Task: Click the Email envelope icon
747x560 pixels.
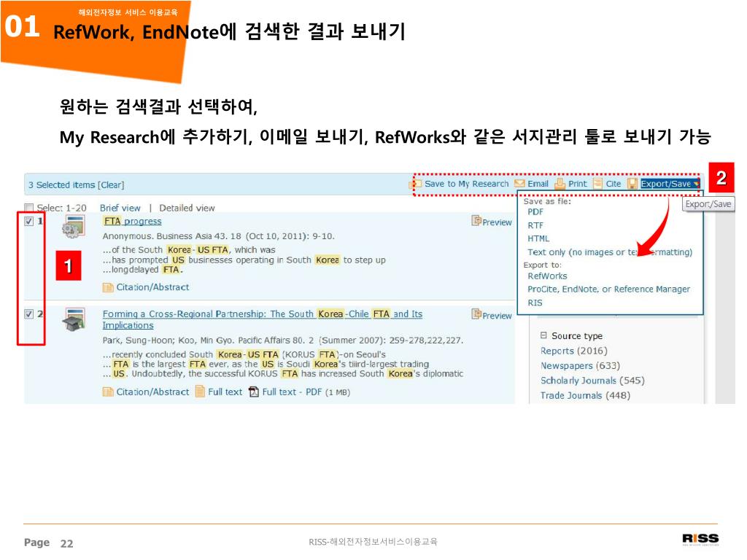Action: 519,184
